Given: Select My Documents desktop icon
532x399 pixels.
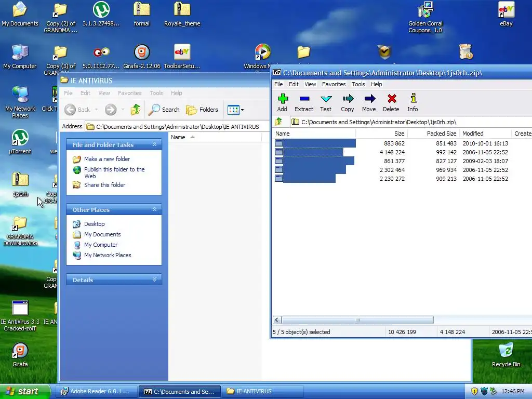Looking at the screenshot, I should pos(20,14).
